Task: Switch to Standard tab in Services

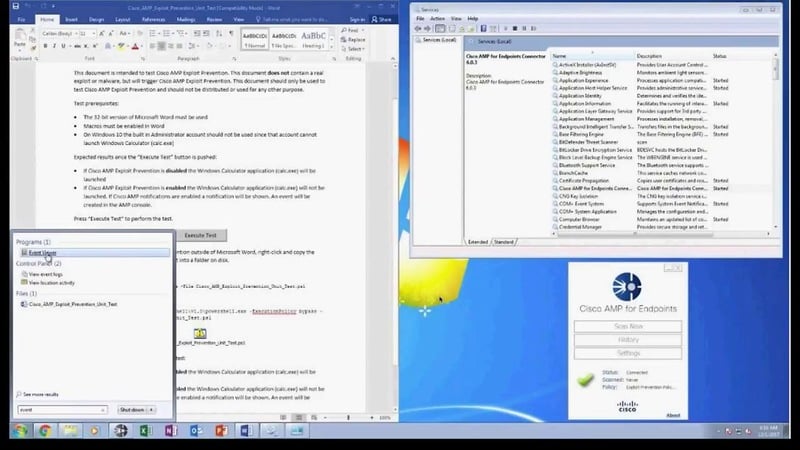Action: tap(504, 242)
